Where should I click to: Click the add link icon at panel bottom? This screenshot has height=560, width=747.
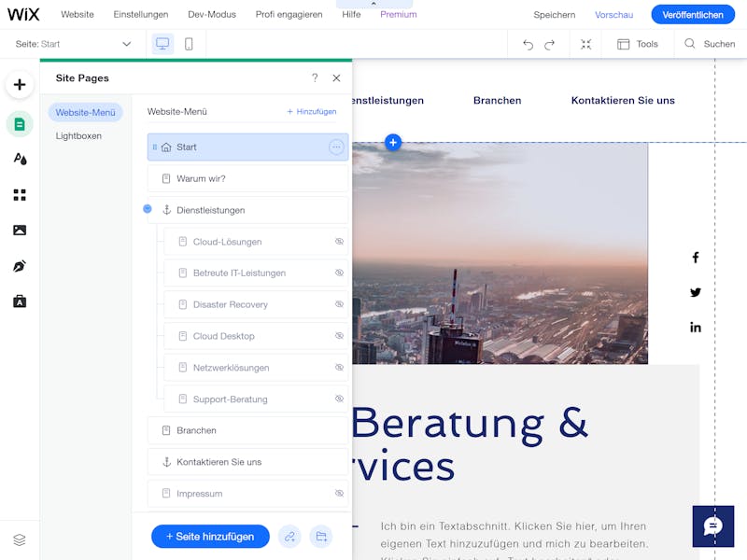(x=289, y=537)
